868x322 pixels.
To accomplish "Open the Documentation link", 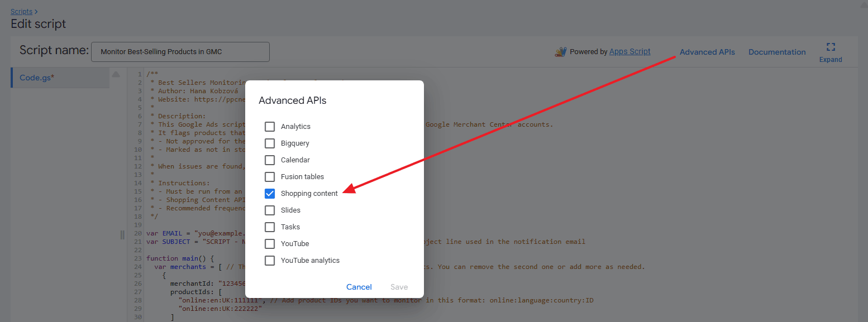I will [777, 52].
